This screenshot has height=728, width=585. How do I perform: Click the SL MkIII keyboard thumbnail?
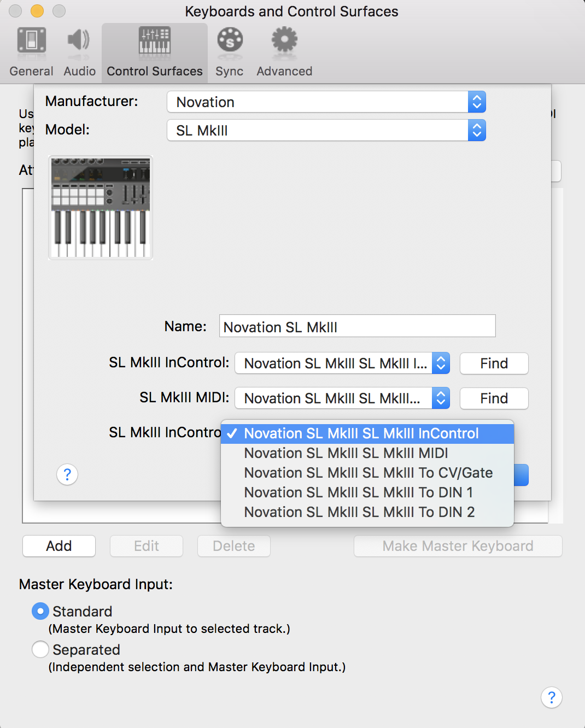(x=101, y=208)
